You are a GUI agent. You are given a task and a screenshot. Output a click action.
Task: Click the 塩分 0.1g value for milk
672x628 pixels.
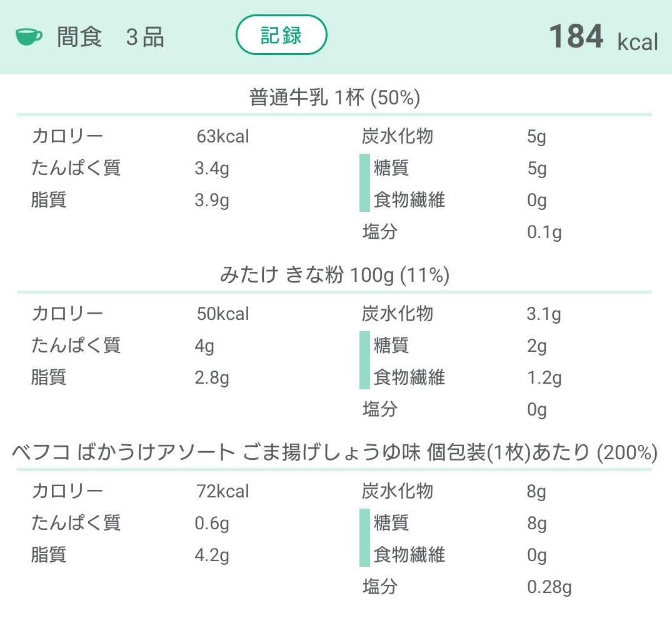click(x=544, y=232)
